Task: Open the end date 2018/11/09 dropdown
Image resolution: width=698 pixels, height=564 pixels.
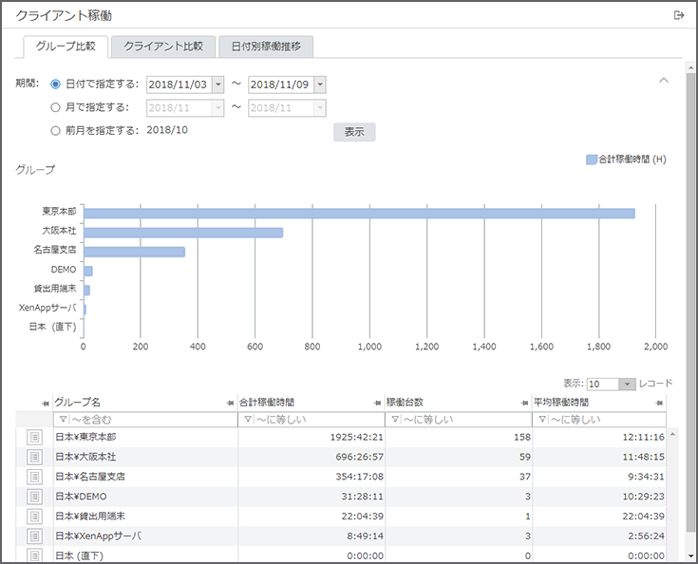Action: click(320, 85)
